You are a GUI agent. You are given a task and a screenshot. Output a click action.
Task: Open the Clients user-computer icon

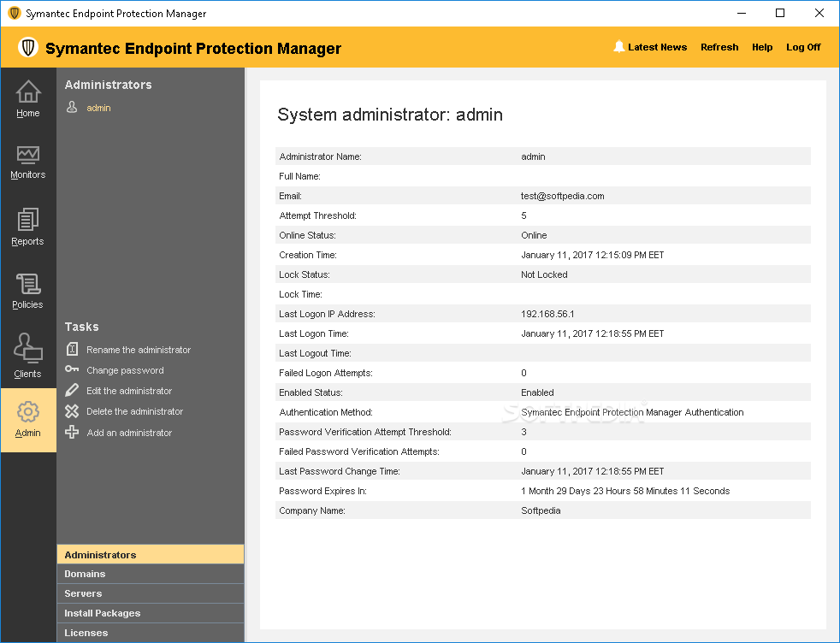pos(28,350)
